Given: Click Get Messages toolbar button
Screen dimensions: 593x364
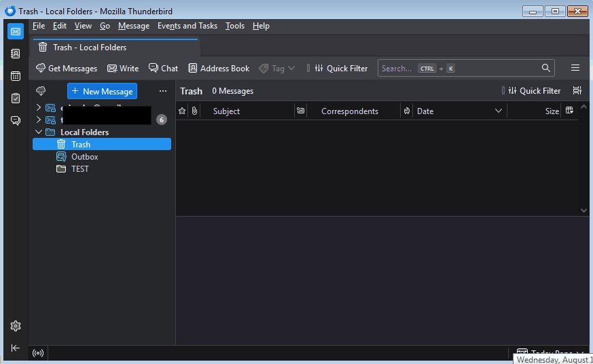Looking at the screenshot, I should [67, 69].
